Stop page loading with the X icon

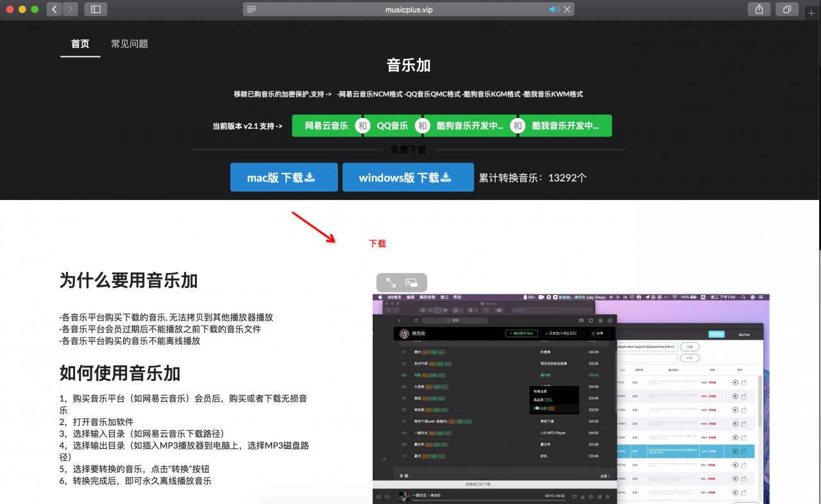[567, 9]
